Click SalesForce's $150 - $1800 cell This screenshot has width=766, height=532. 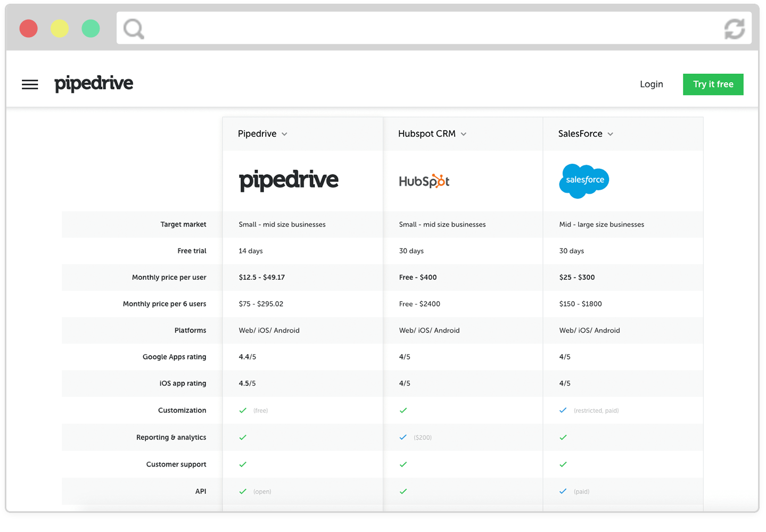coord(580,304)
